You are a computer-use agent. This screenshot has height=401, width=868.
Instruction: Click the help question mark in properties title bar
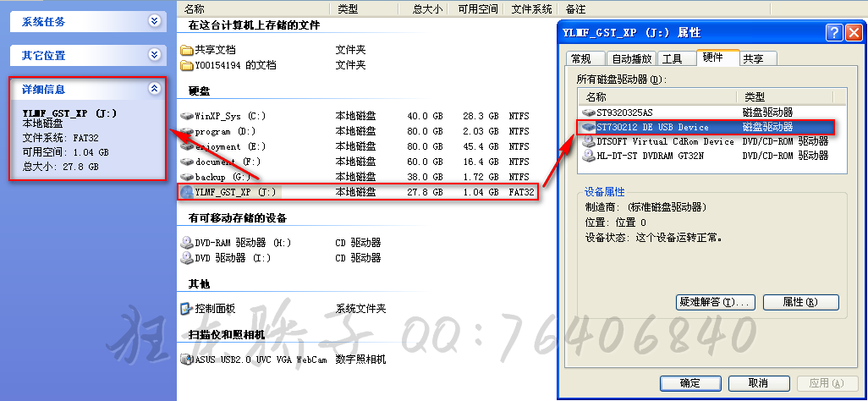pyautogui.click(x=834, y=33)
